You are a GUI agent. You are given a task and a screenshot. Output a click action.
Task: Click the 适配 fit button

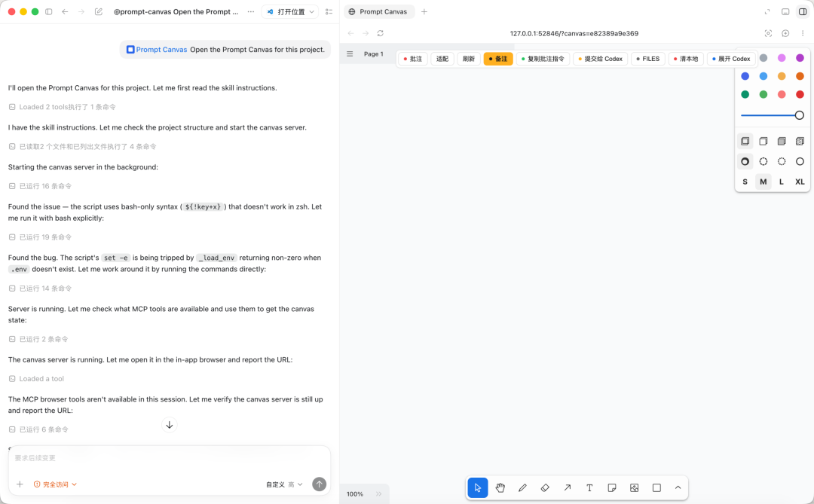(x=442, y=59)
